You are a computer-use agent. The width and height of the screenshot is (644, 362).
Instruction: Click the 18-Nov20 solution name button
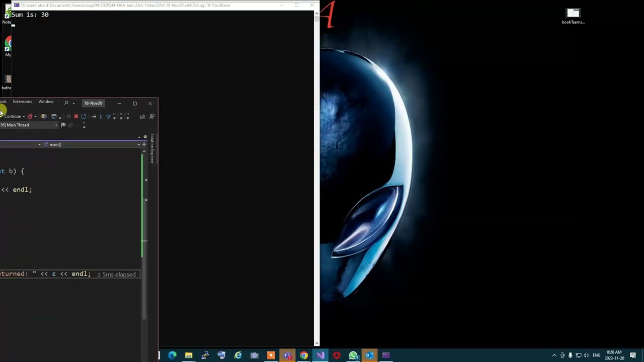coord(93,103)
